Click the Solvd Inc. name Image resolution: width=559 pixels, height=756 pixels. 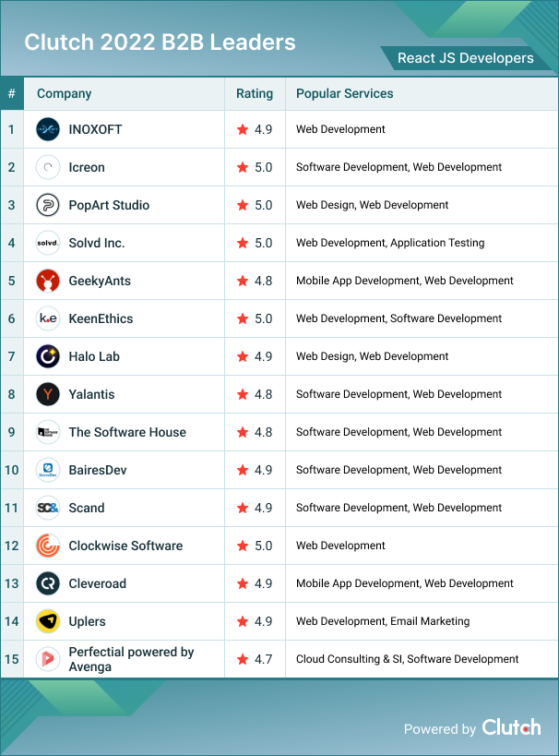pos(97,243)
